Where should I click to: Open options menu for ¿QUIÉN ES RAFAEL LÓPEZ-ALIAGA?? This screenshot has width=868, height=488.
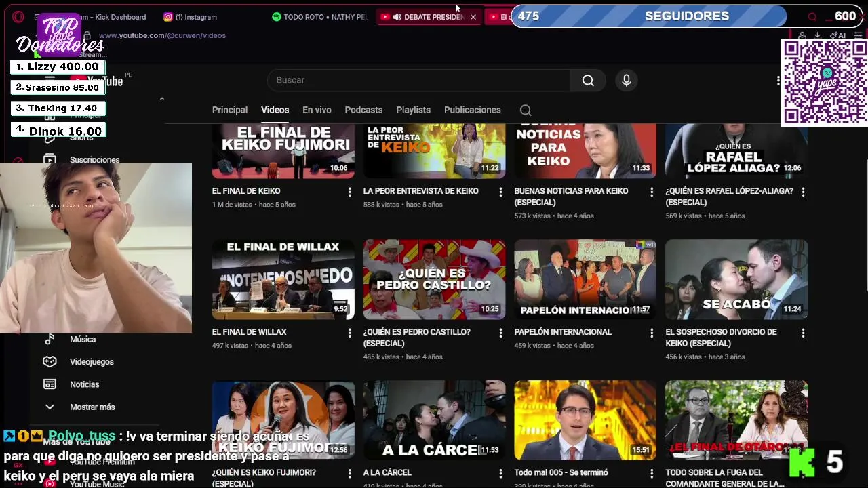point(803,192)
